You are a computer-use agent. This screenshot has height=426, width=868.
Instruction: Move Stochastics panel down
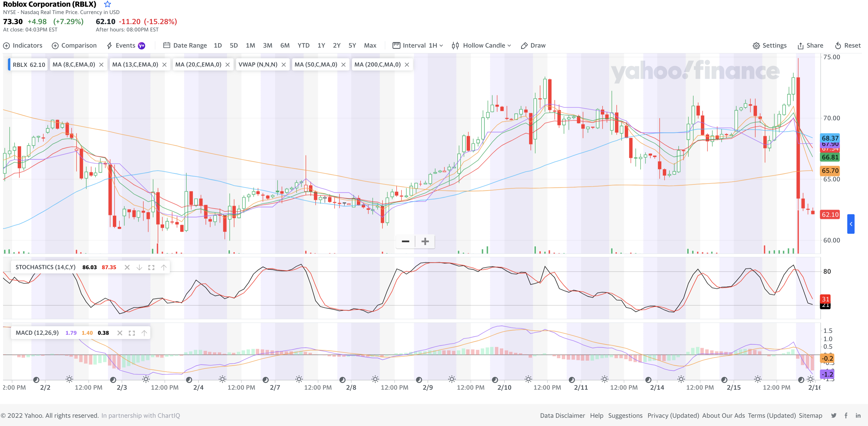pyautogui.click(x=139, y=267)
